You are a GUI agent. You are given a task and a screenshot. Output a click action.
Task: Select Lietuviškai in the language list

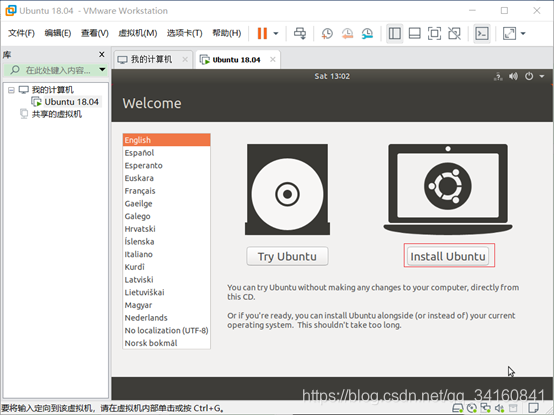(x=167, y=292)
